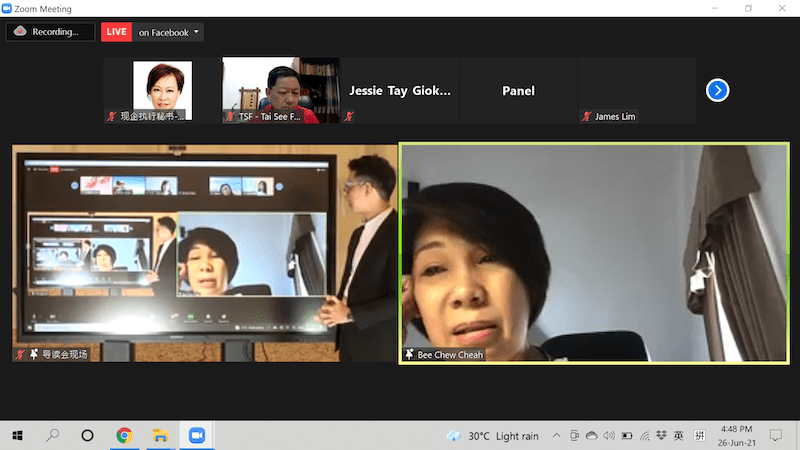
Task: Toggle the 拼 IME mode indicator
Action: (699, 436)
